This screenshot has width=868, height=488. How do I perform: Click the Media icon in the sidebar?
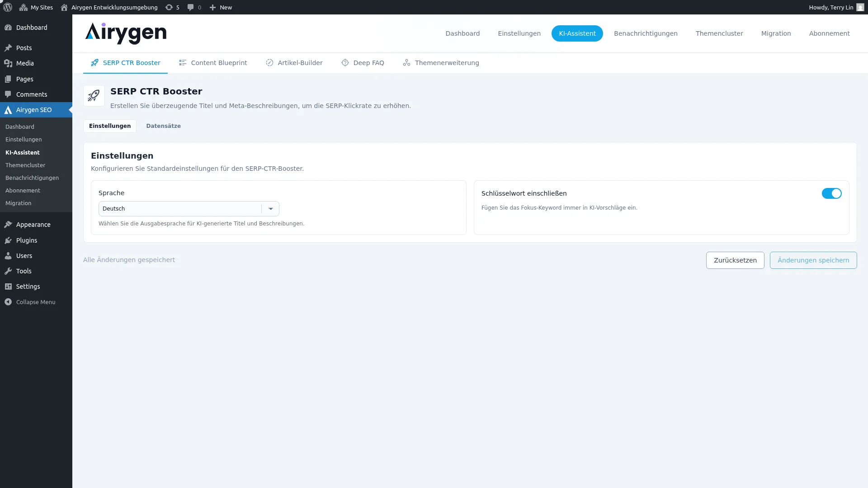pos(8,63)
